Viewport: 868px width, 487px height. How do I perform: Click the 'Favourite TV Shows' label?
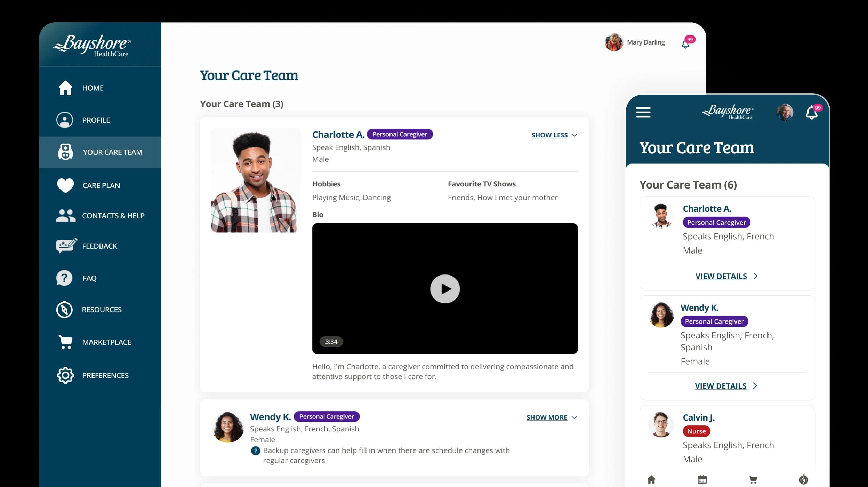[x=482, y=184]
